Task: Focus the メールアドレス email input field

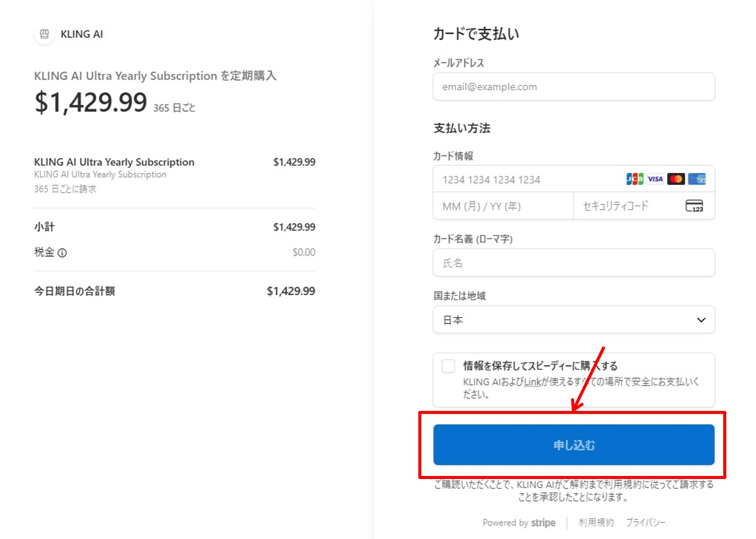Action: [574, 87]
